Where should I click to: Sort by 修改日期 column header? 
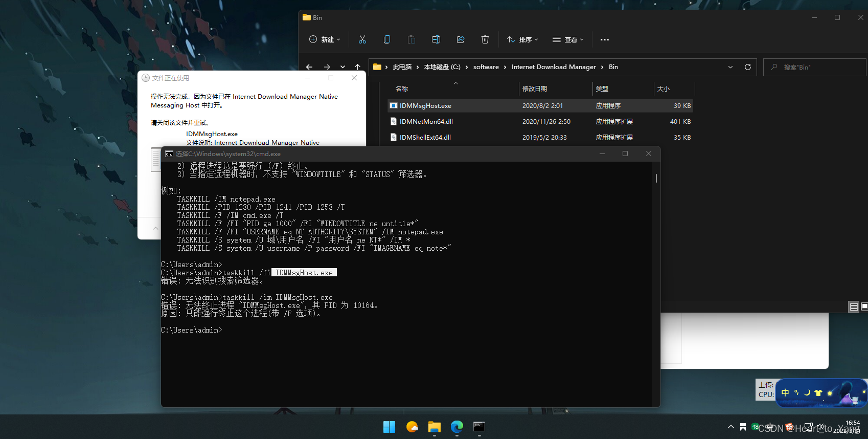pyautogui.click(x=535, y=89)
